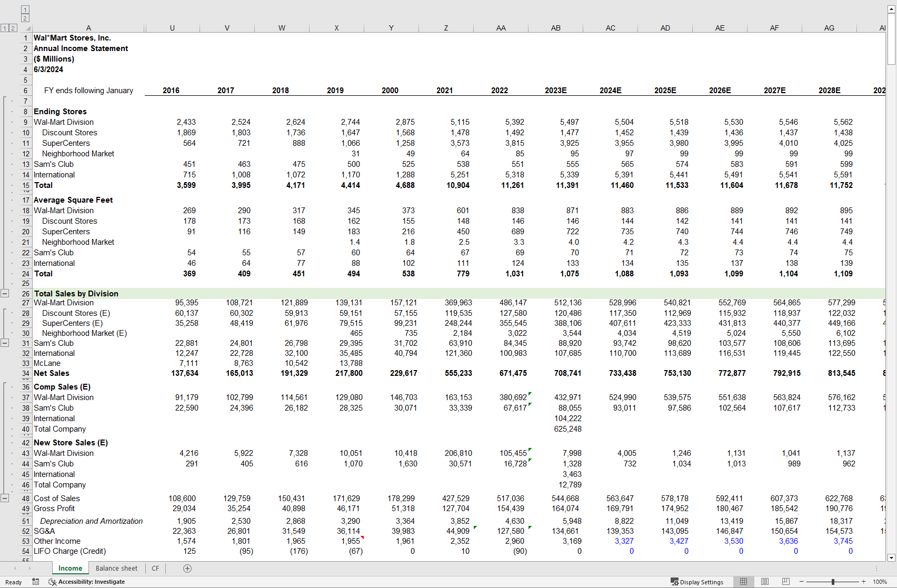Select column A header

tap(88, 28)
